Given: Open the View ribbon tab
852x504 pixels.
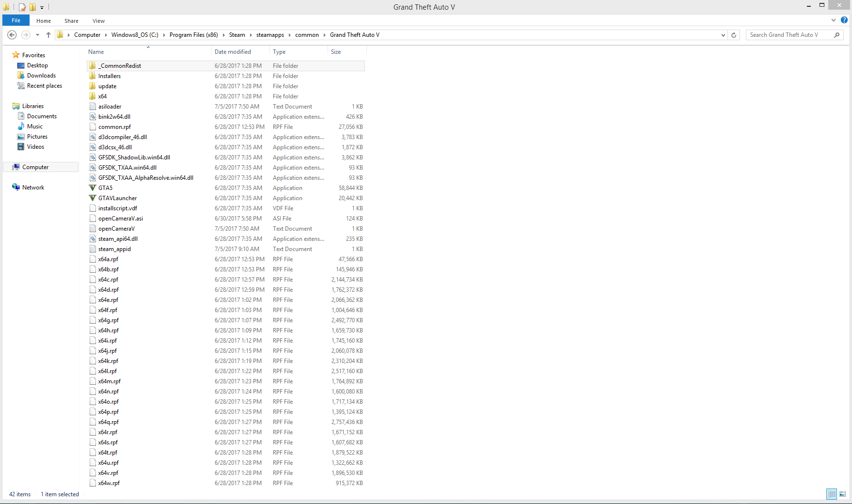Looking at the screenshot, I should (98, 21).
